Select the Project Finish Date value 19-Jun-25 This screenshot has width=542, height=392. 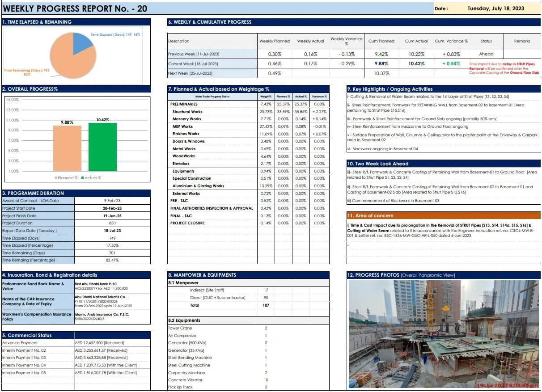point(112,216)
